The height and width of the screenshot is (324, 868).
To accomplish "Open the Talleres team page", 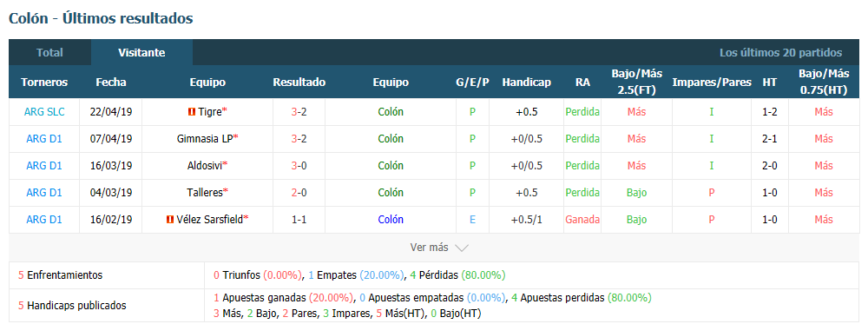I will pyautogui.click(x=205, y=193).
